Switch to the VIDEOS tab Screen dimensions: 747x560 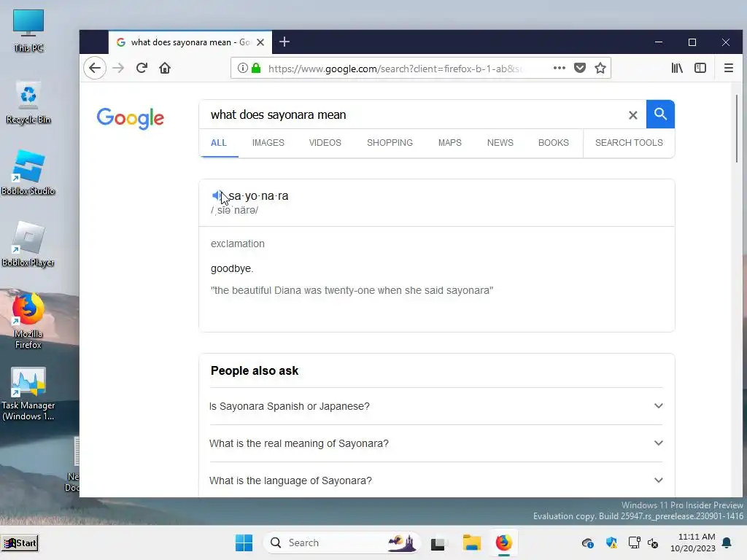[x=325, y=143]
